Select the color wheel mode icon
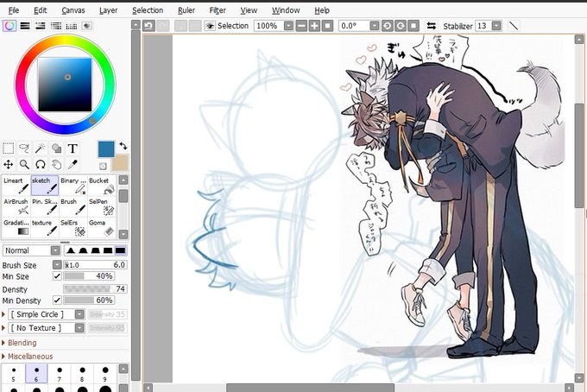Viewport: 587px width, 392px height. pos(9,26)
